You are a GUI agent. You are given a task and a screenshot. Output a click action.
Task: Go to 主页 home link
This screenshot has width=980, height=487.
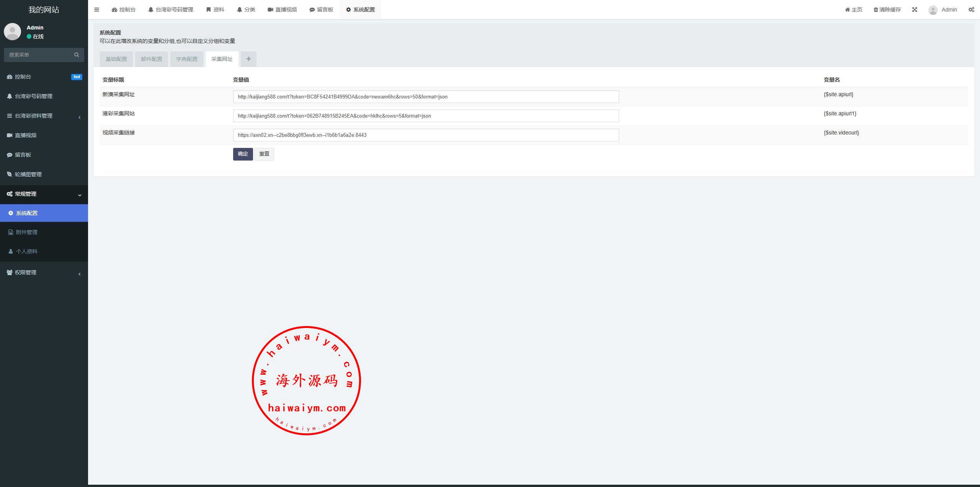pos(853,10)
